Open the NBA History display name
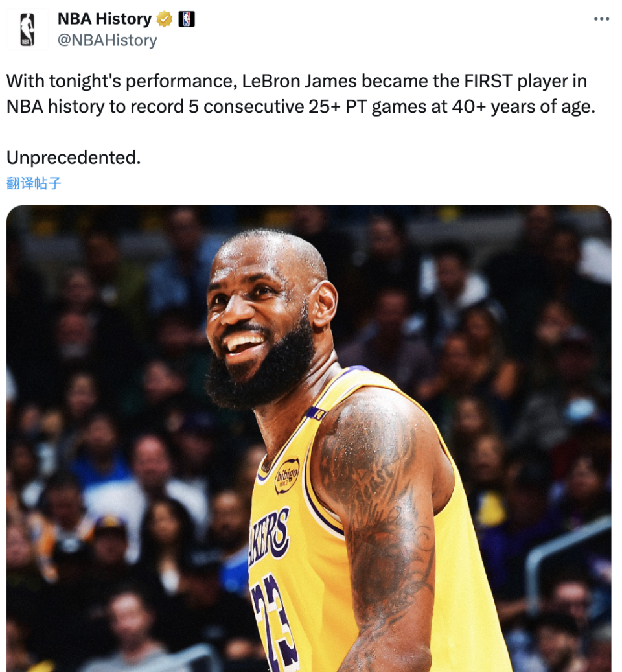622x672 pixels. click(104, 19)
